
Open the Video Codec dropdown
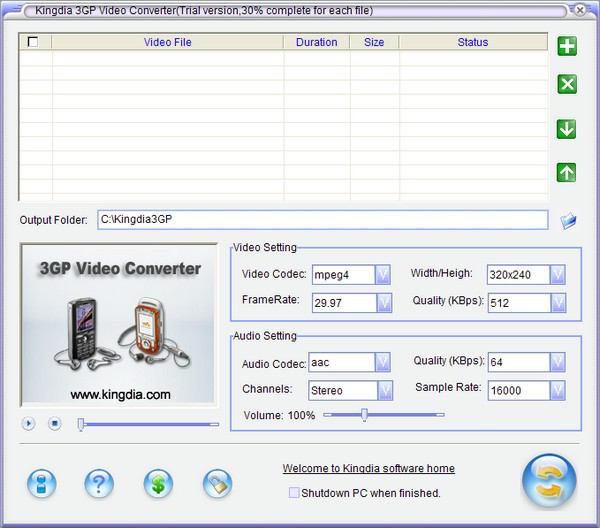[383, 274]
